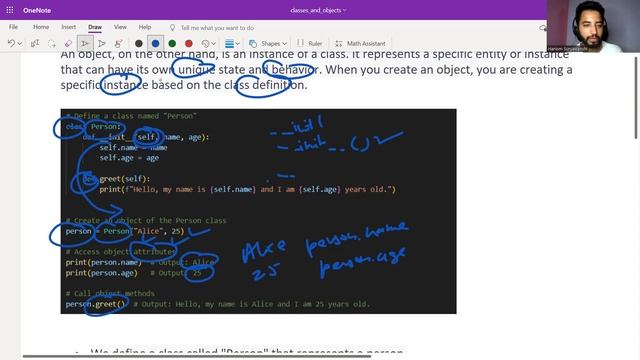640x360 pixels.
Task: Select the second pen tool
Action: [102, 43]
